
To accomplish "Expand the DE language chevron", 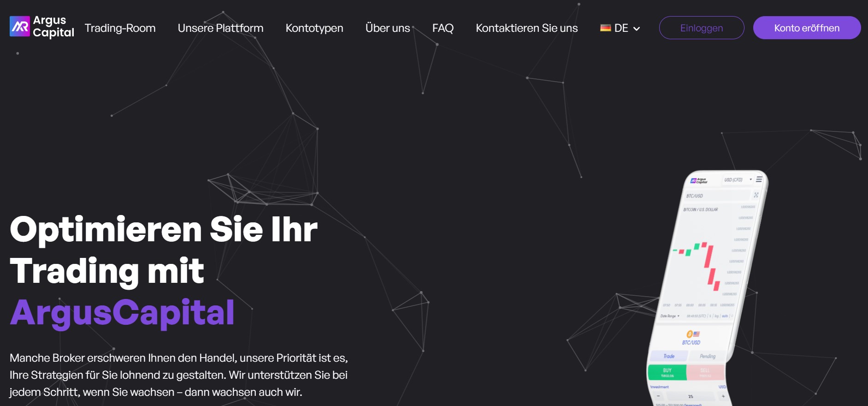I will pyautogui.click(x=637, y=29).
